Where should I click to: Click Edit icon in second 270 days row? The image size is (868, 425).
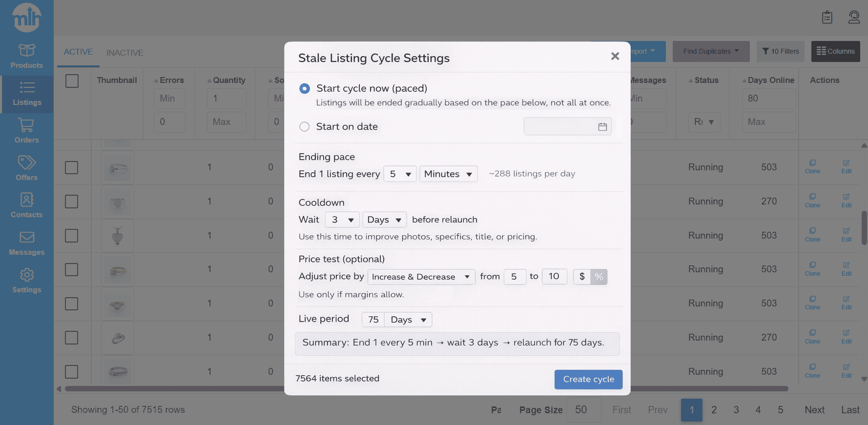pyautogui.click(x=846, y=337)
